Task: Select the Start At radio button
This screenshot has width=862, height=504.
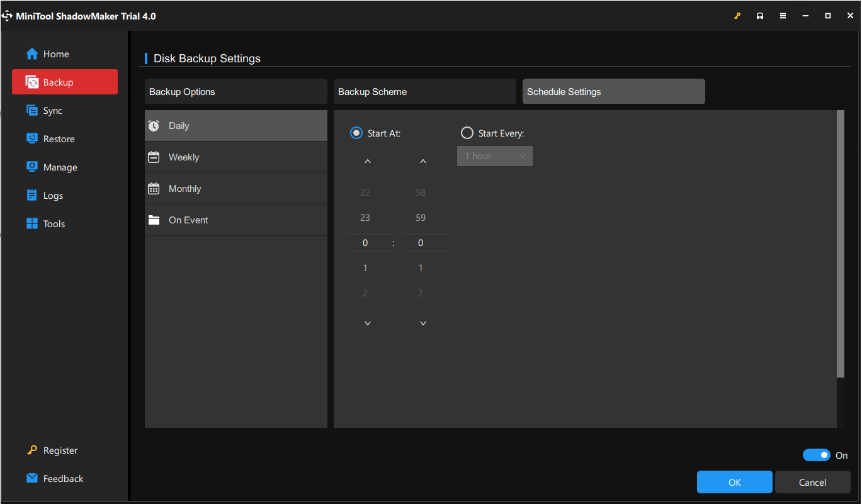Action: [x=356, y=133]
